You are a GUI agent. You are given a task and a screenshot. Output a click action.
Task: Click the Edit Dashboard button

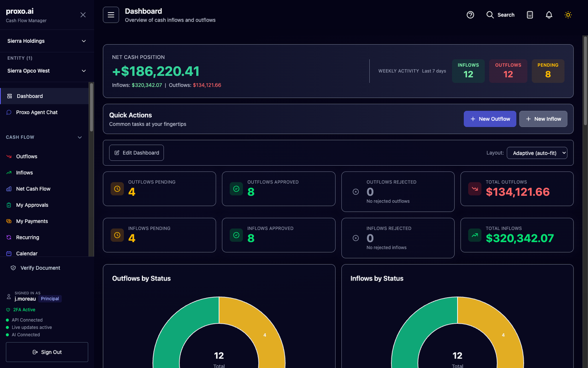tap(136, 153)
